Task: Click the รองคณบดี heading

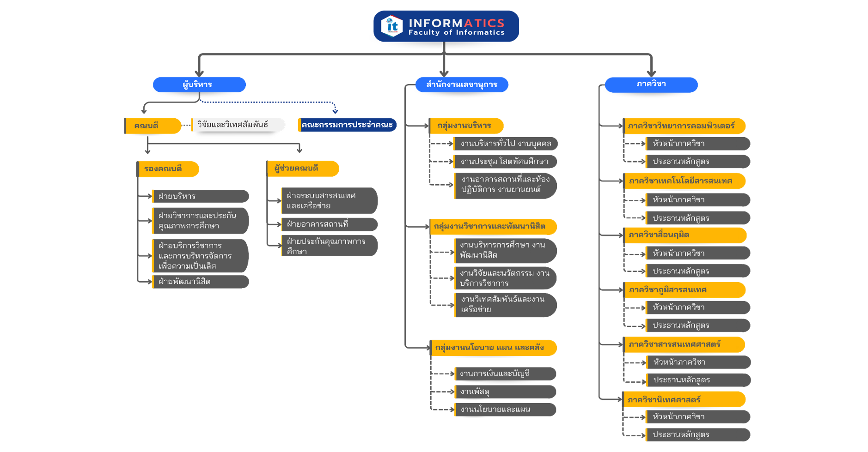Action: tap(168, 169)
